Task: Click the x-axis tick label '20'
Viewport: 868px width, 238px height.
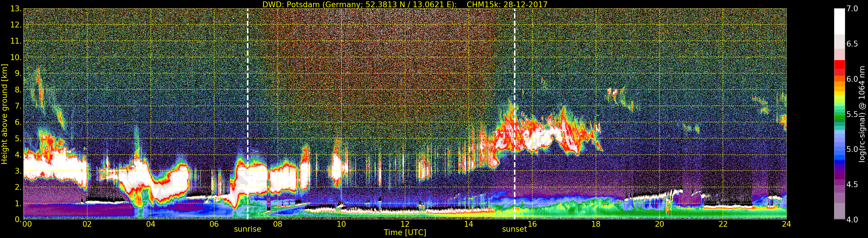Action: coord(659,224)
